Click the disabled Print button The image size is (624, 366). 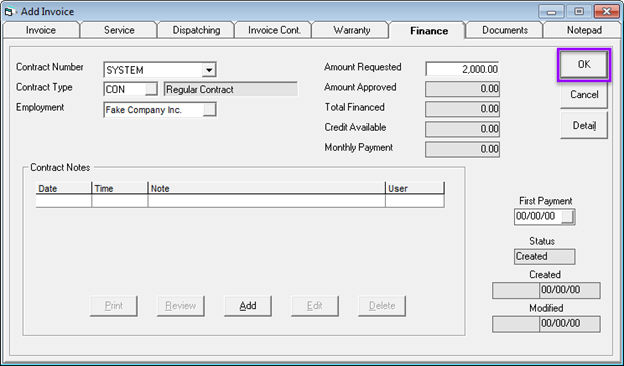tap(113, 306)
